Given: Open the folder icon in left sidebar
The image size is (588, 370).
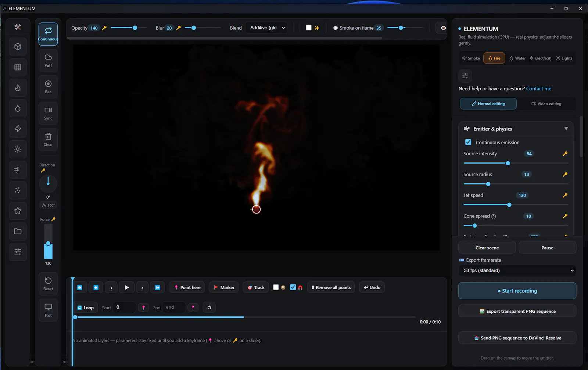Looking at the screenshot, I should (x=18, y=231).
